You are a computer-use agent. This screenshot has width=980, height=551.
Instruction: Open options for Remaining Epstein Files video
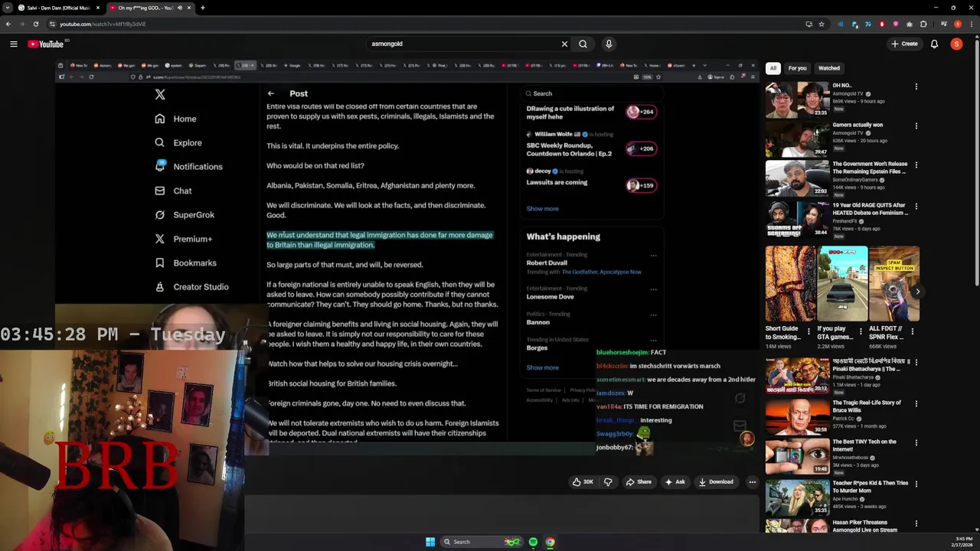[x=916, y=165]
